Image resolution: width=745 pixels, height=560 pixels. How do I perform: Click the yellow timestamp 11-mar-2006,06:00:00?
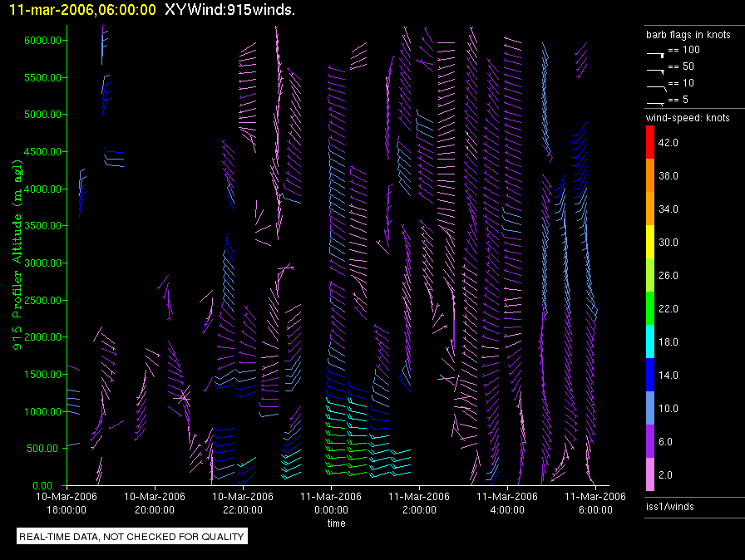(x=81, y=10)
